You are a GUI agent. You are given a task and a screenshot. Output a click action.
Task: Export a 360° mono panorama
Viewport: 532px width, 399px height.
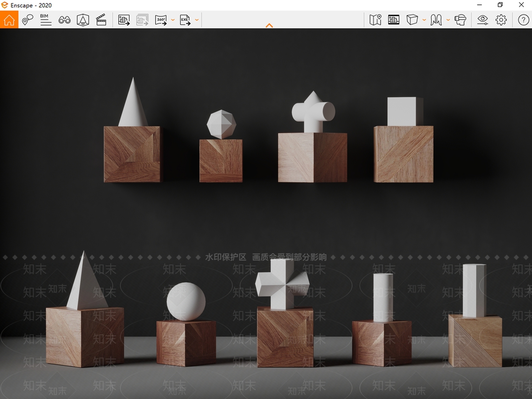coord(161,20)
